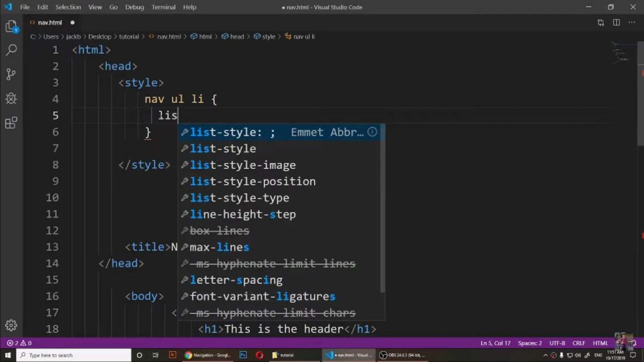The image size is (644, 362).
Task: Open the Manage gear in activity bar
Action: tap(11, 326)
